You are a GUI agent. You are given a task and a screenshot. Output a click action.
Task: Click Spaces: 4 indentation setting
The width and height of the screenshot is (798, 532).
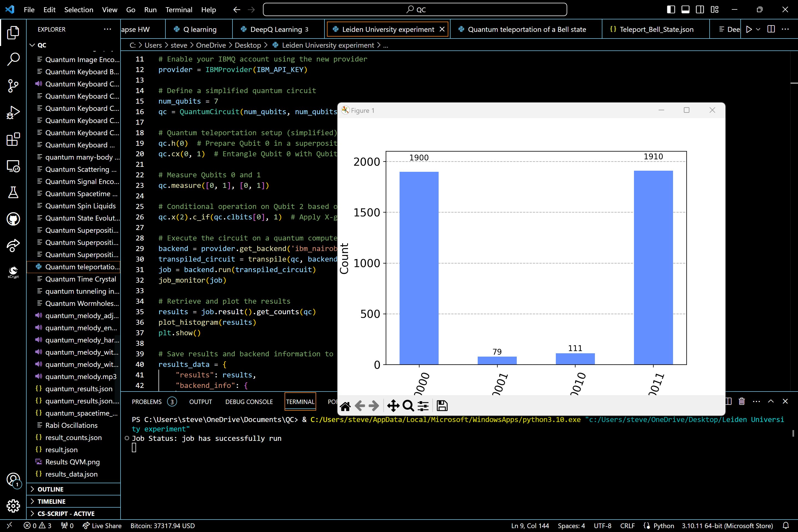(571, 526)
